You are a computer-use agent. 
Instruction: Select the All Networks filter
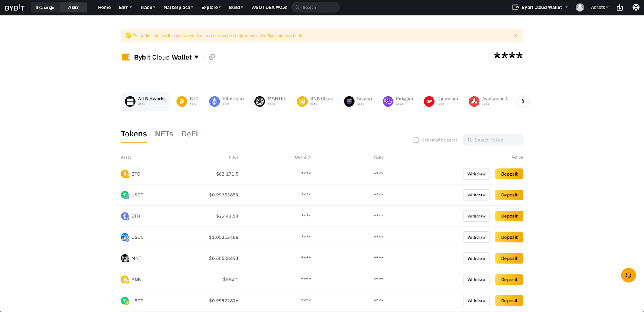(x=145, y=101)
